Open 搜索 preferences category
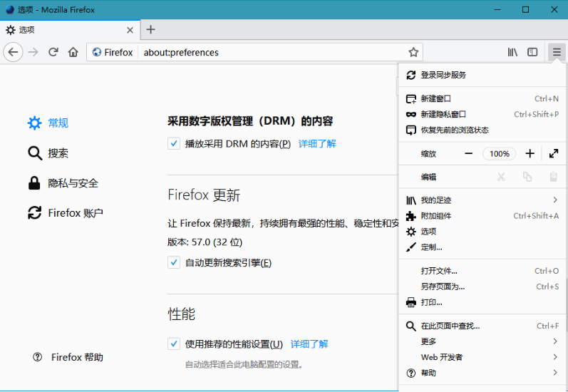This screenshot has height=392, width=568. 48,153
